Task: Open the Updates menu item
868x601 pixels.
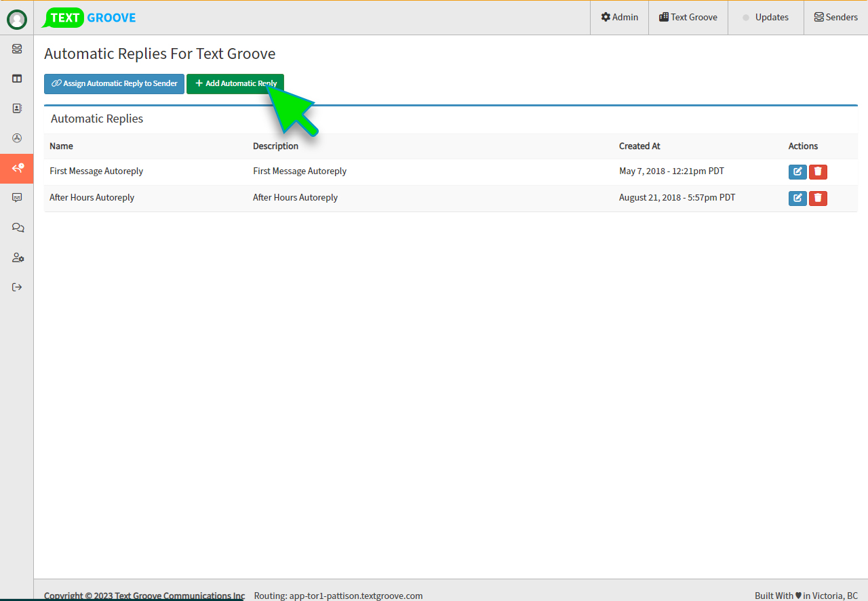Action: [x=766, y=18]
